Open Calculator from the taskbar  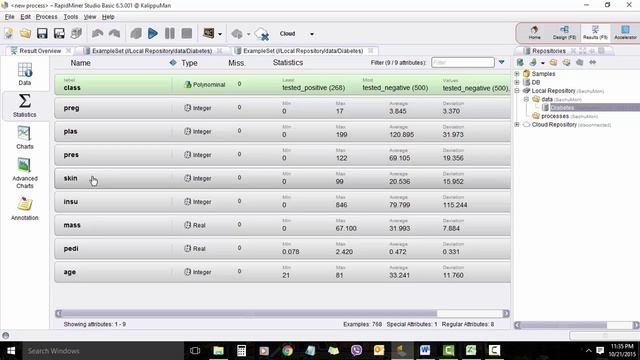241,351
